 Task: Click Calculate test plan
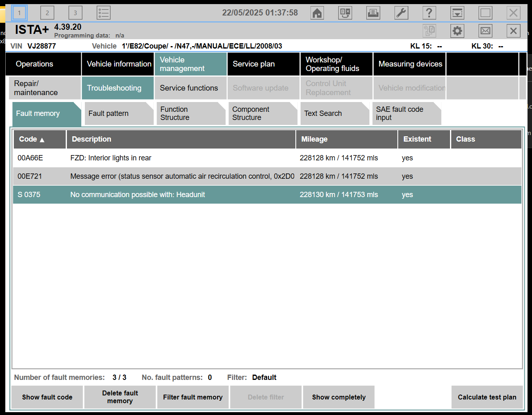pyautogui.click(x=487, y=397)
